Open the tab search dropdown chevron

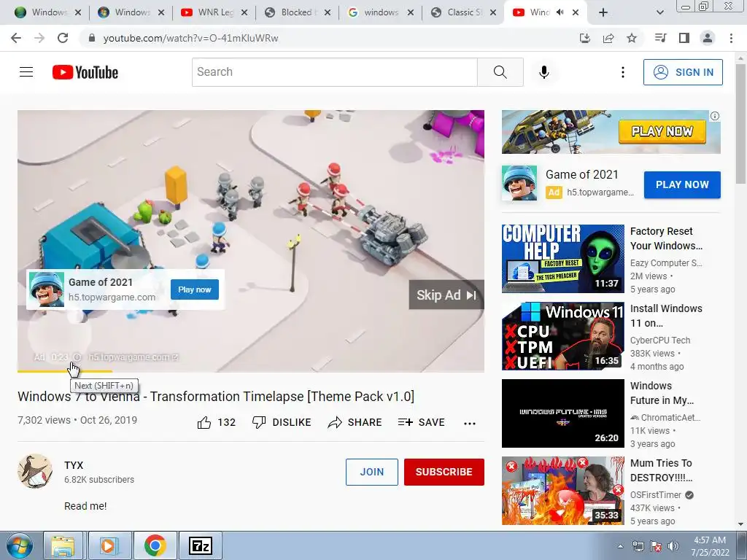(x=659, y=12)
